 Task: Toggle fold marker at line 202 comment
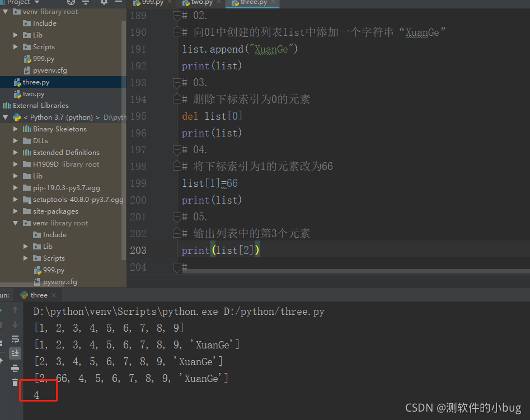pos(177,233)
